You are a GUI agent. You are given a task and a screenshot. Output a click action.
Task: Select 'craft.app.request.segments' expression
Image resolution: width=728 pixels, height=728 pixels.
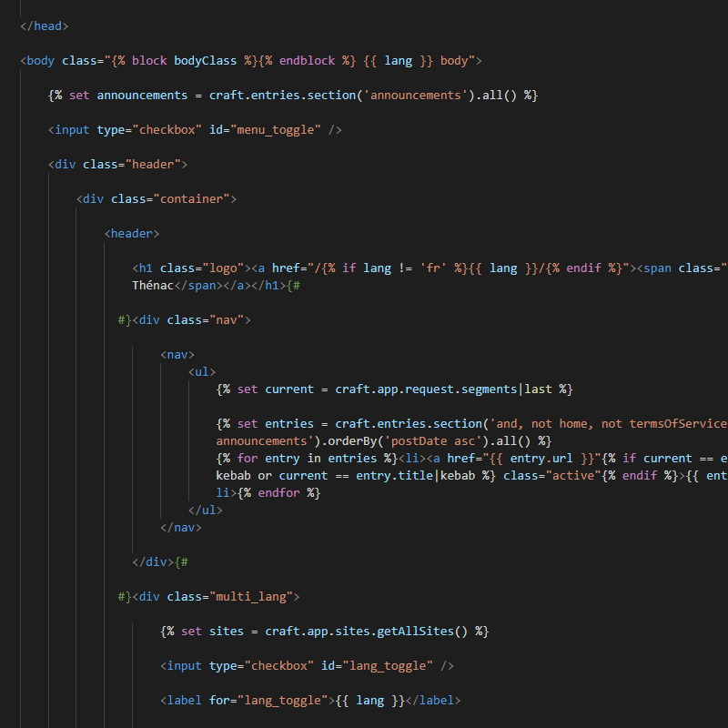(426, 389)
